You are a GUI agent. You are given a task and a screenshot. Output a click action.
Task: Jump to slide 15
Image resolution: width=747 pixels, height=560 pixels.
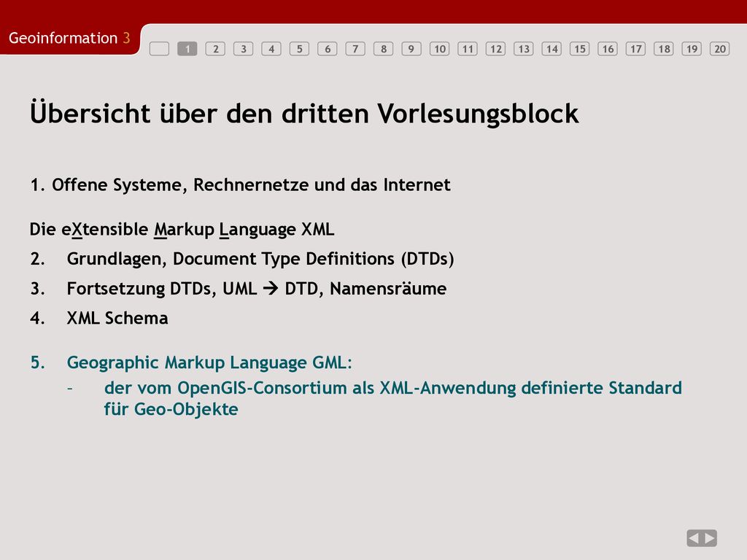click(x=579, y=49)
